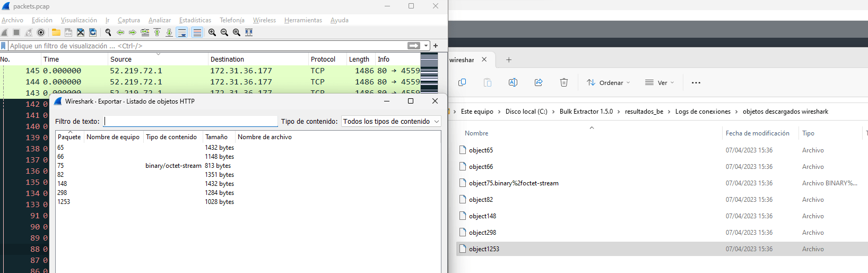
Task: Go to the first packet arrow icon
Action: [157, 32]
